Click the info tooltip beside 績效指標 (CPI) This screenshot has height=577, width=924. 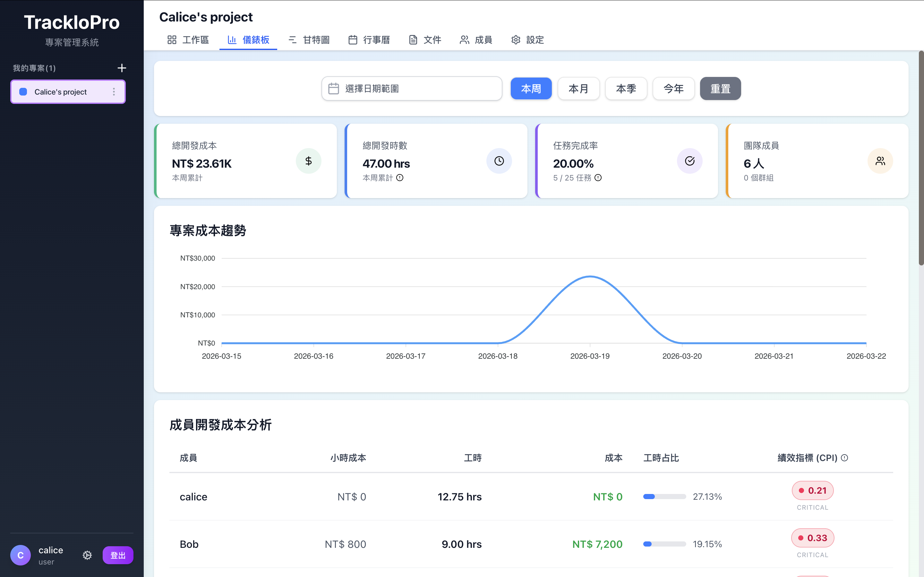point(845,457)
